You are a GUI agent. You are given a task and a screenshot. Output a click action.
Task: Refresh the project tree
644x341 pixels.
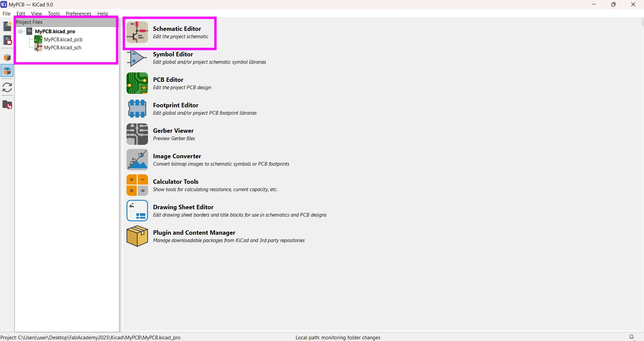click(x=7, y=88)
